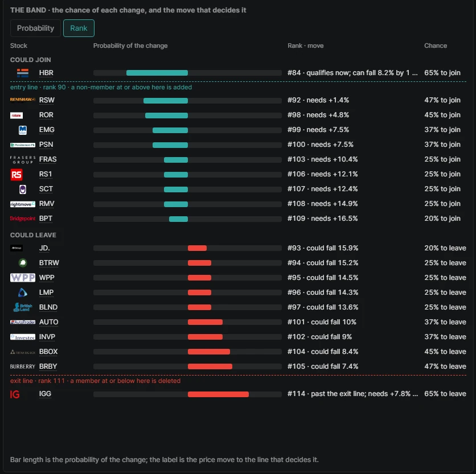Open the EMG ticker link
Viewport: 476px width, 474px height.
(47, 130)
